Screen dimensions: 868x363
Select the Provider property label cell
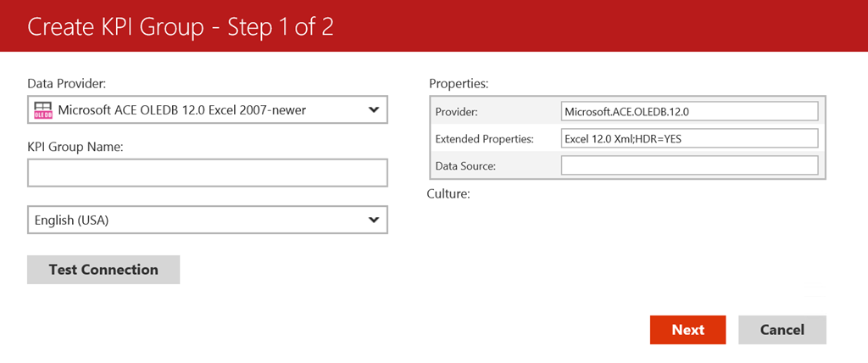point(493,112)
